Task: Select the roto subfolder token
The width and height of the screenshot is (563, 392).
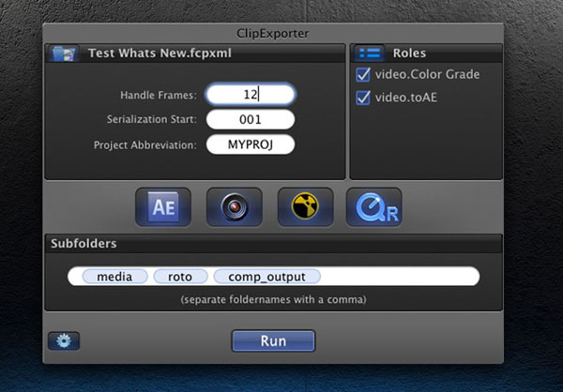Action: [x=180, y=277]
